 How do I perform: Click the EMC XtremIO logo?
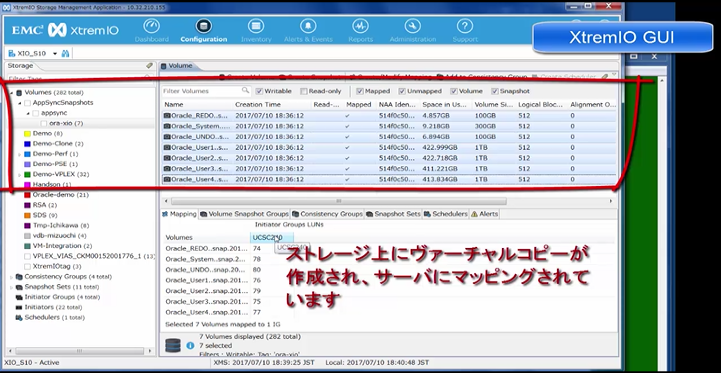point(65,30)
